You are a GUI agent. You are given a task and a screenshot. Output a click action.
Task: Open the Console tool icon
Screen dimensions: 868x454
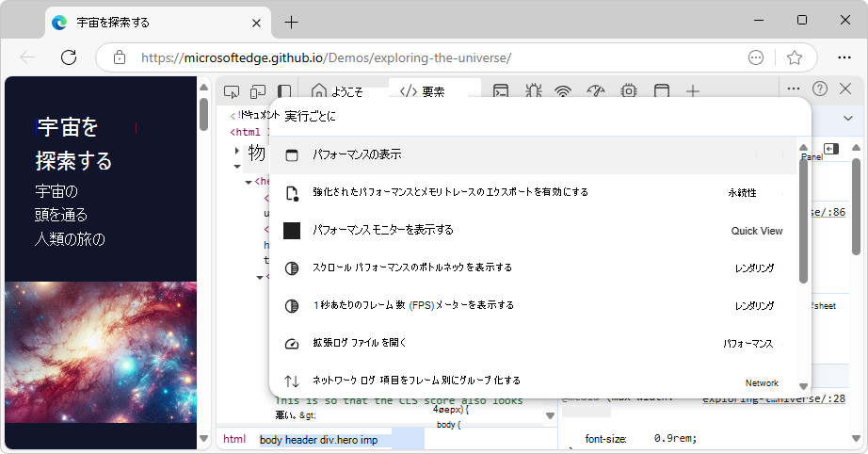(502, 91)
